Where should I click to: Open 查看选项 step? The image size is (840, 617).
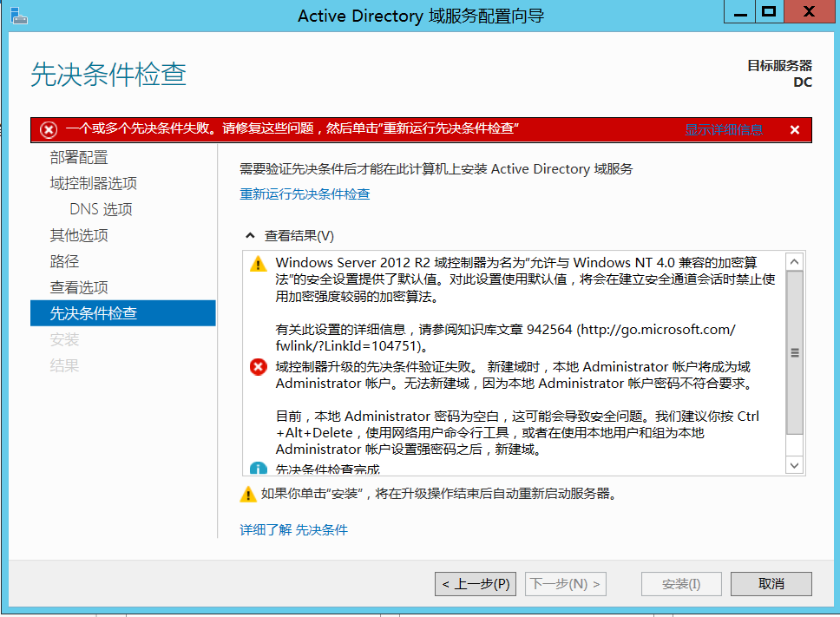[79, 287]
